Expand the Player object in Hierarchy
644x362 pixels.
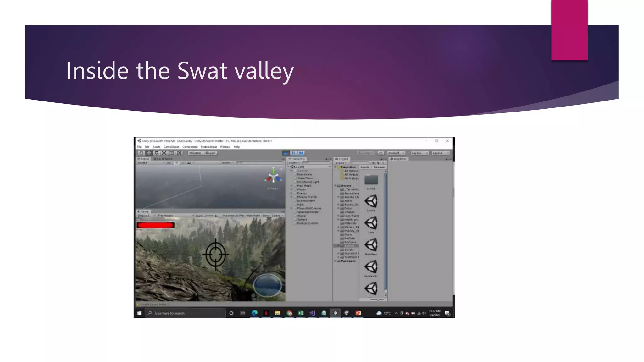point(291,189)
